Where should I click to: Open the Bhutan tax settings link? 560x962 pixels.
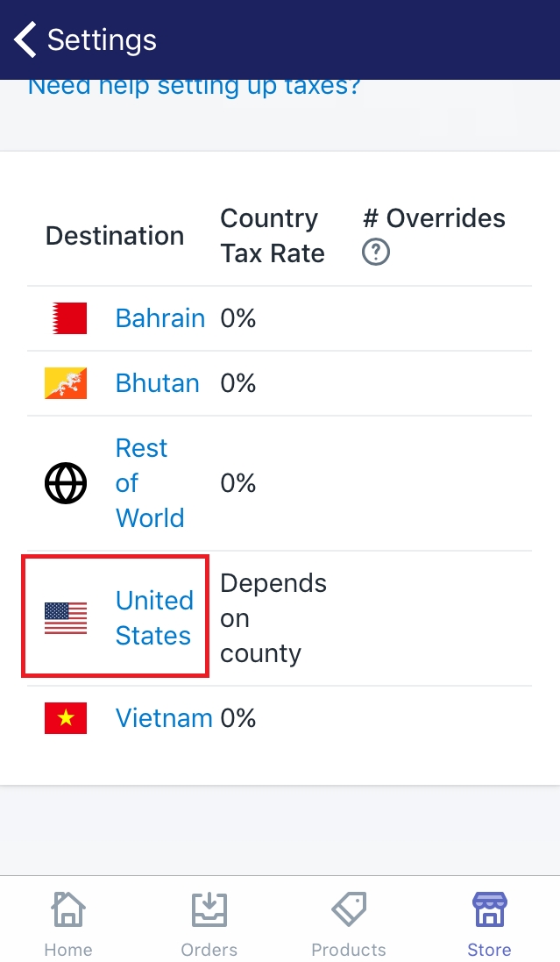pos(158,383)
